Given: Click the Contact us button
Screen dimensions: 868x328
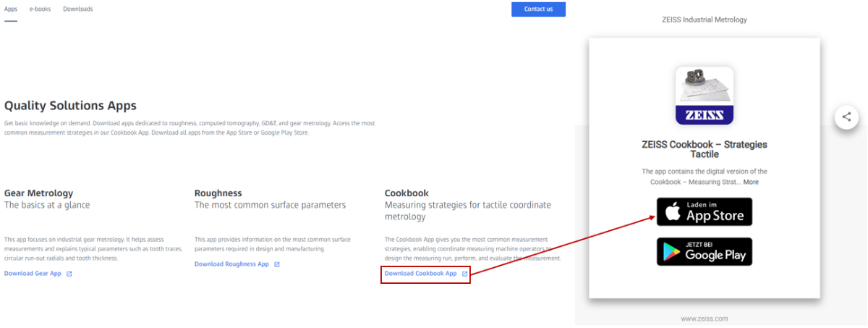Looking at the screenshot, I should point(538,9).
